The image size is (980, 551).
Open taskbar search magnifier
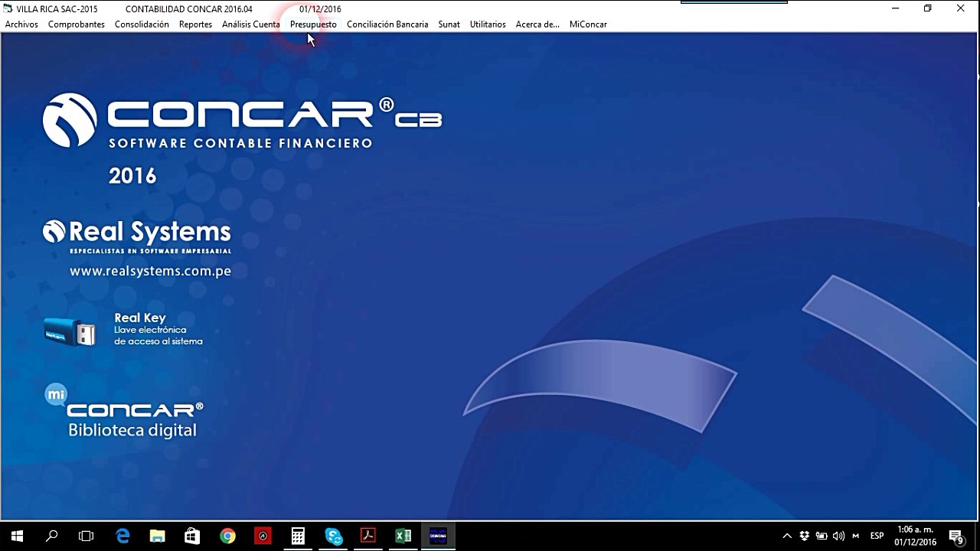pyautogui.click(x=51, y=536)
